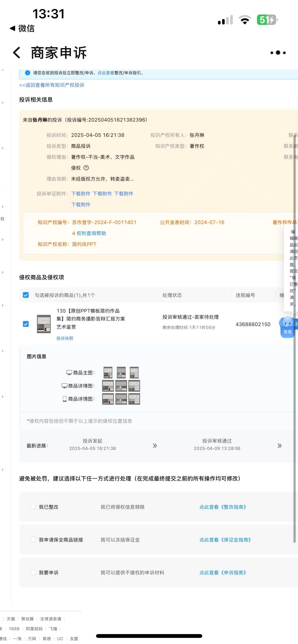Select the 我已整改 radio option
The height and width of the screenshot is (644, 298).
(x=33, y=507)
